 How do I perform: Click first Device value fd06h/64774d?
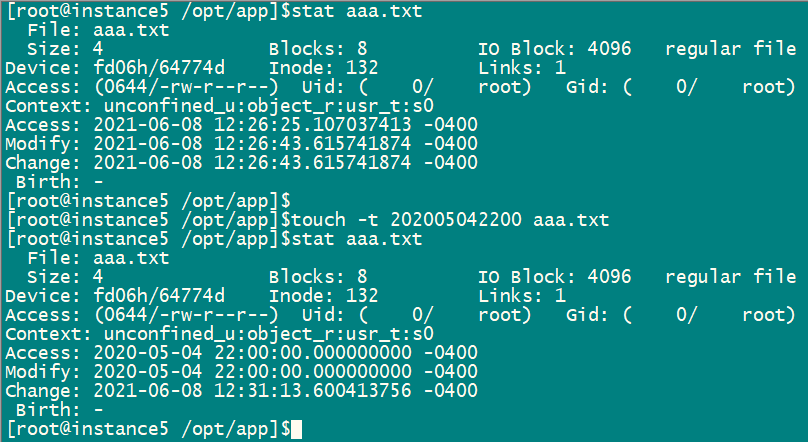pos(159,68)
